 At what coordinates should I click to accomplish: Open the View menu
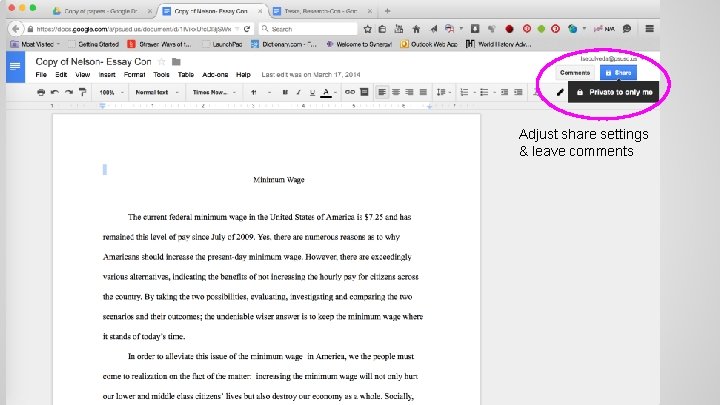[x=83, y=74]
